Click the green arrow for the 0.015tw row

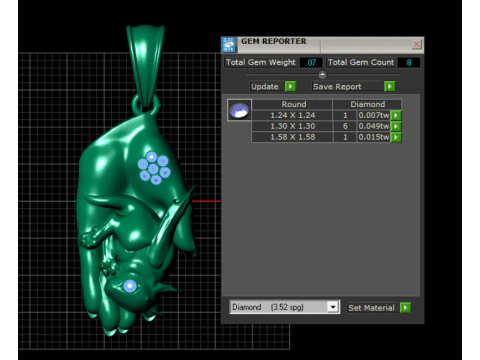(396, 137)
